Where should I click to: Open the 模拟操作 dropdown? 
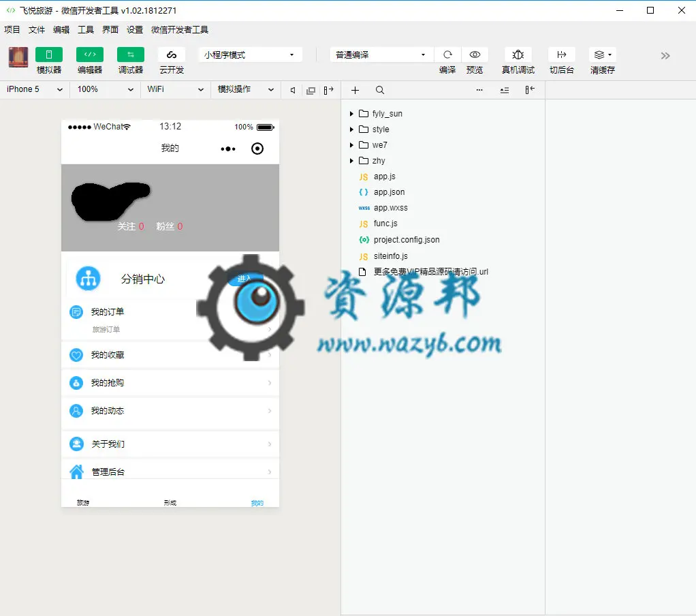[x=245, y=89]
